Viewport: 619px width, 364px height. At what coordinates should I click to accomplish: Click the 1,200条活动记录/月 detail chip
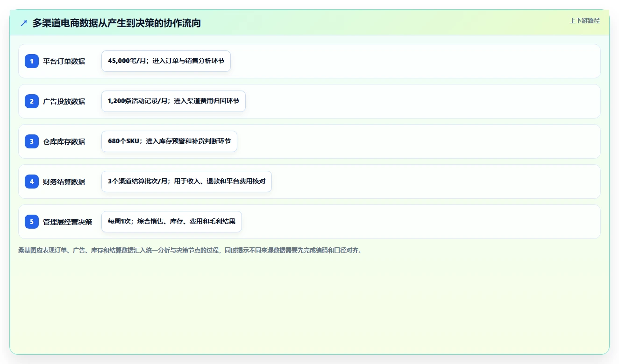(173, 101)
